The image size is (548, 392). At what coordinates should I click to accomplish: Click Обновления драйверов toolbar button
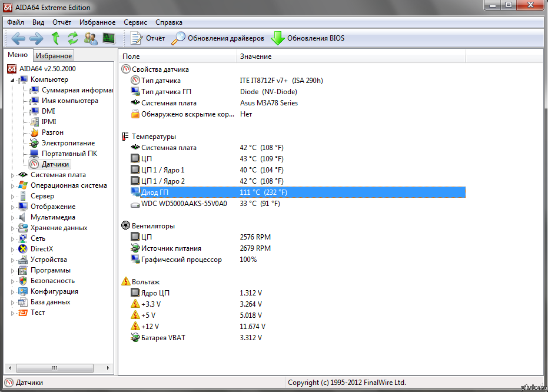coord(218,39)
